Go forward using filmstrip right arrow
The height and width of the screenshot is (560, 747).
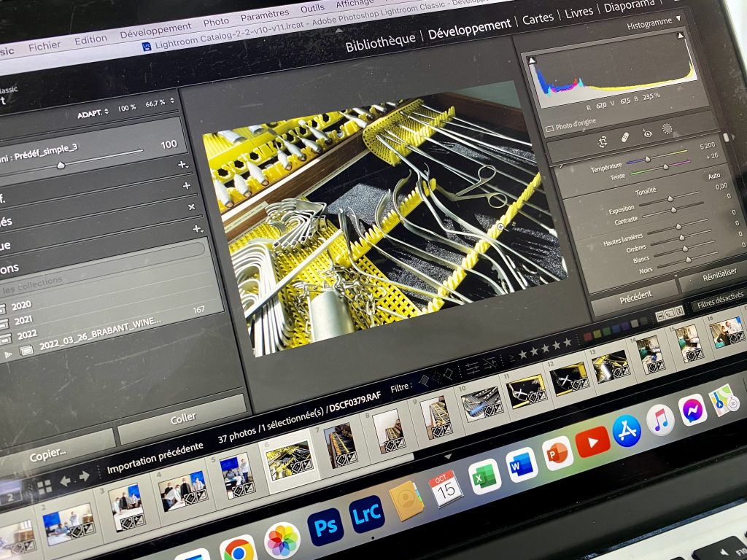tap(85, 476)
